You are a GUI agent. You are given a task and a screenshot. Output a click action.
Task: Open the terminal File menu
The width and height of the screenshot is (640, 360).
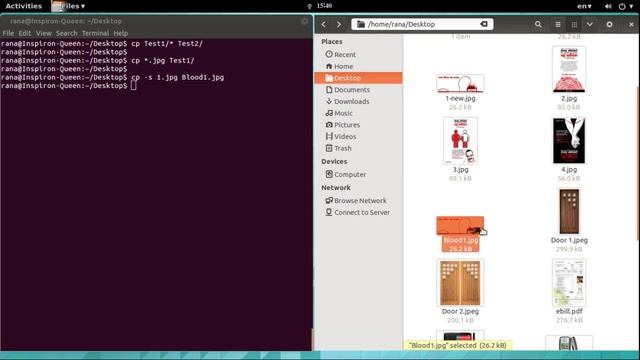coord(8,33)
